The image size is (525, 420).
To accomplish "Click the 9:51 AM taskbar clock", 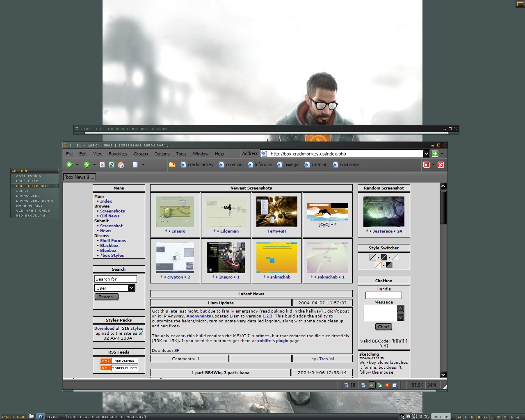I will 441,417.
